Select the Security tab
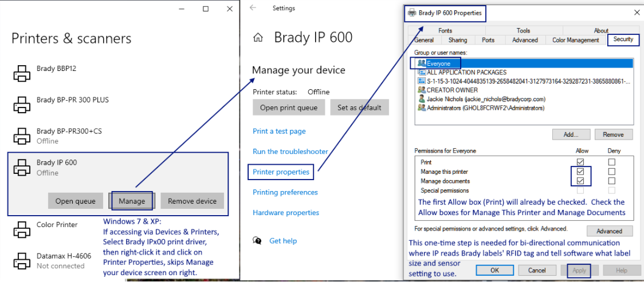This screenshot has width=644, height=282. tap(623, 40)
